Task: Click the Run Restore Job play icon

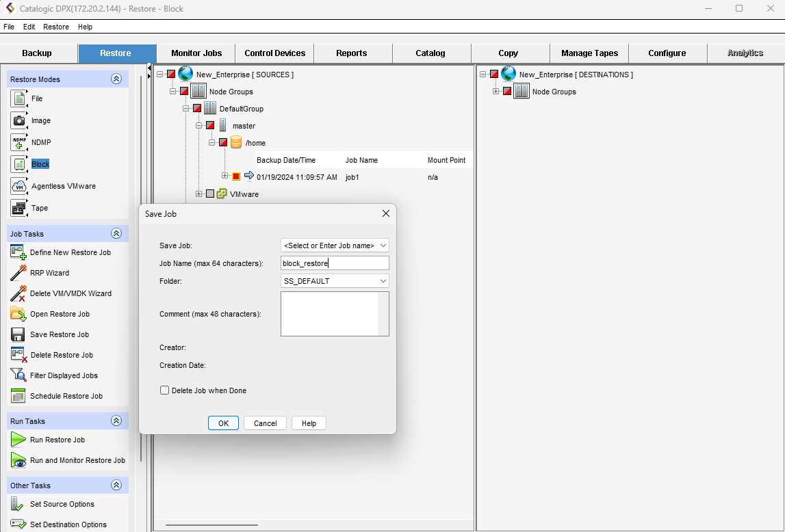Action: [x=18, y=440]
